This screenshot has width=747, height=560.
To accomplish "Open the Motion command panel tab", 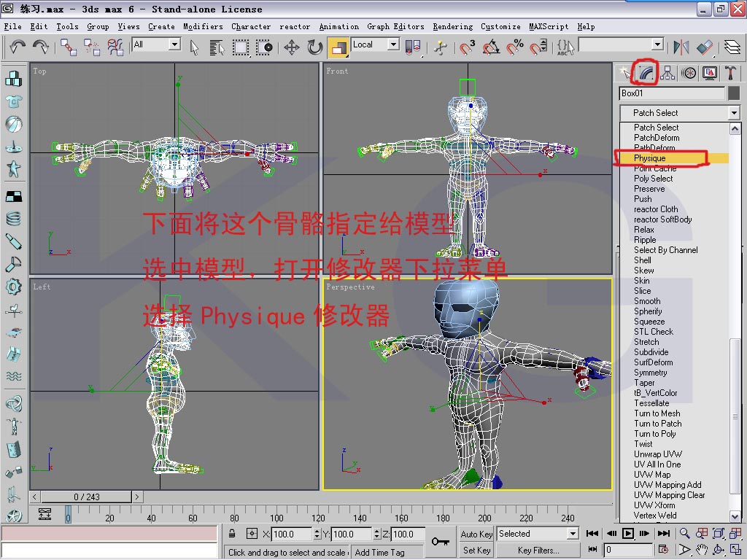I will (689, 73).
